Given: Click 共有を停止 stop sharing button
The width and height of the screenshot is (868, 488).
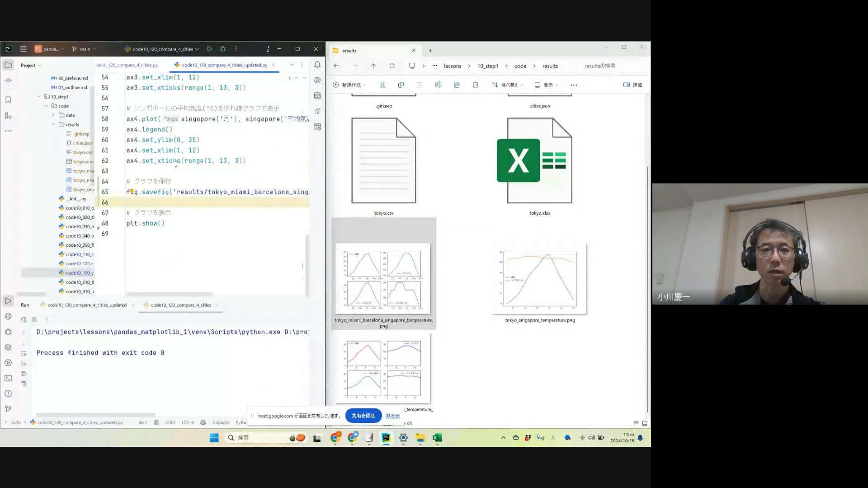Looking at the screenshot, I should 363,416.
